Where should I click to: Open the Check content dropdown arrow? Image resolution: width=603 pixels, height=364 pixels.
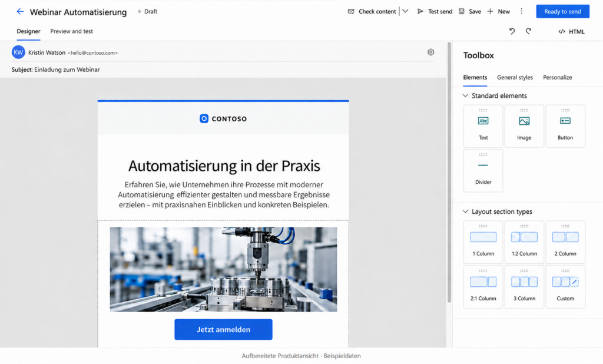pyautogui.click(x=405, y=12)
